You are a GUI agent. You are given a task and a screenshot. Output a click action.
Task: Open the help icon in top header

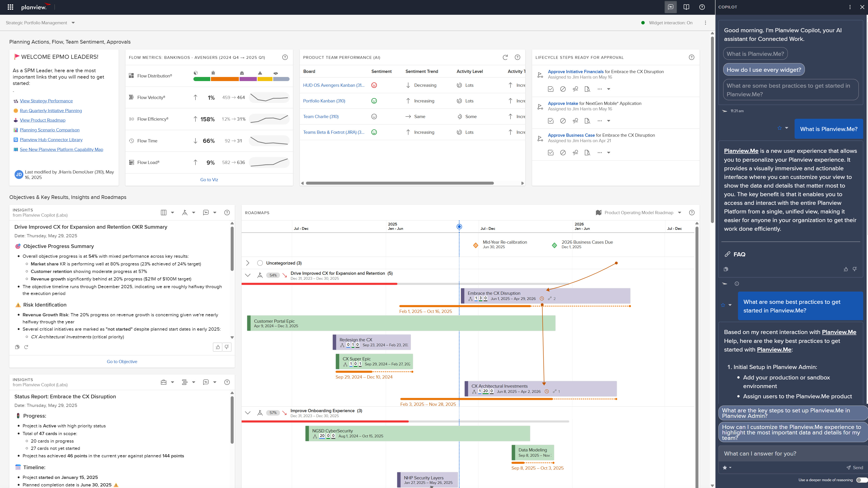click(702, 7)
